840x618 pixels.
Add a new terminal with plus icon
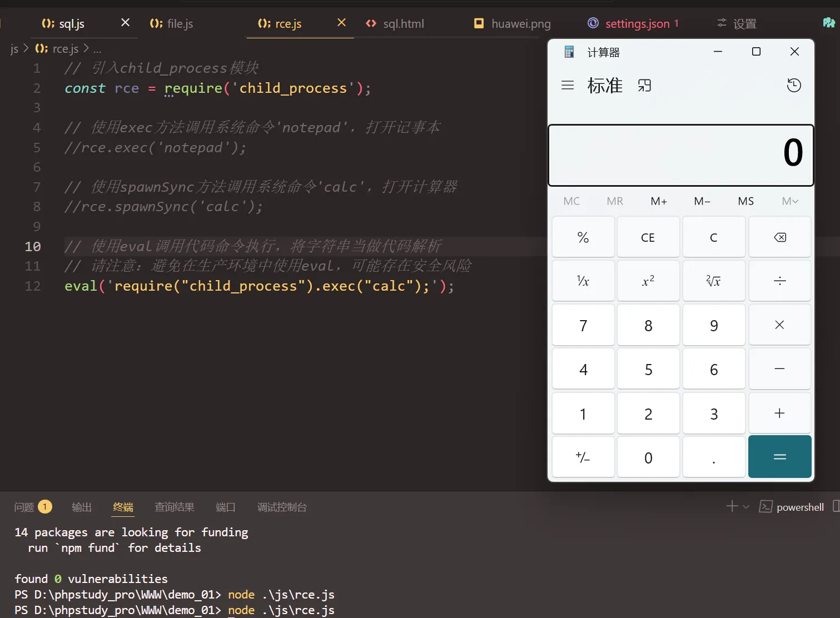[732, 506]
